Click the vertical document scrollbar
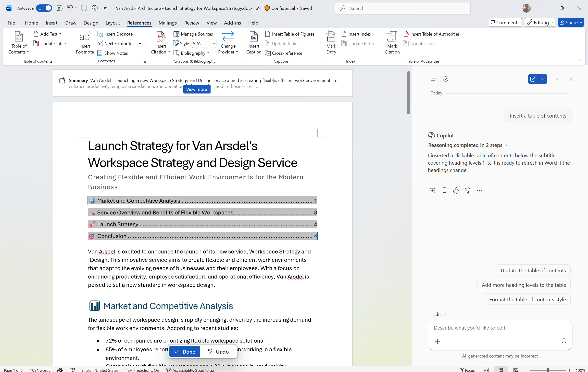The width and height of the screenshot is (588, 372). (x=408, y=93)
